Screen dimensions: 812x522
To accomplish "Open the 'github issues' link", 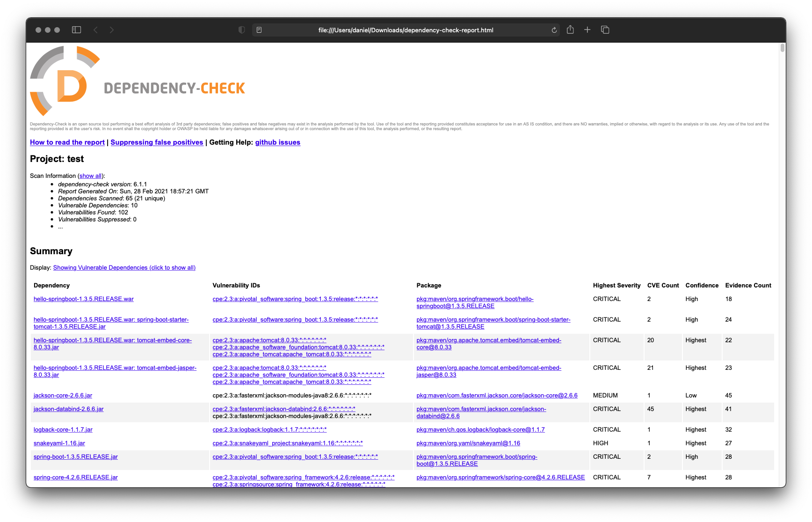I will point(278,142).
